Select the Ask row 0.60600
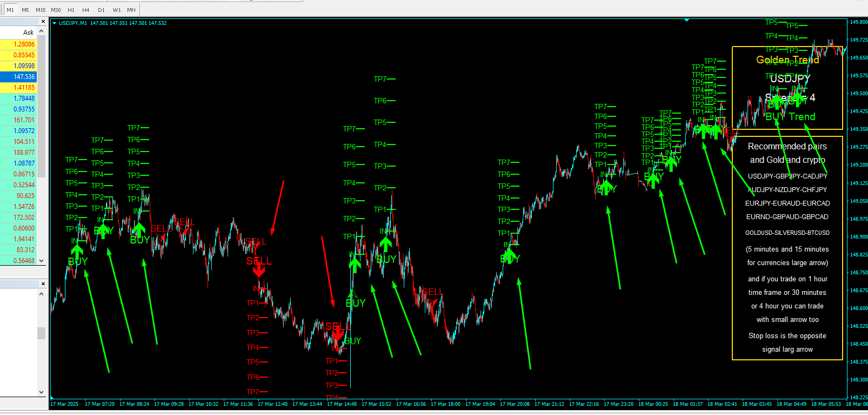Screen dimensions: 868x415 [18, 228]
